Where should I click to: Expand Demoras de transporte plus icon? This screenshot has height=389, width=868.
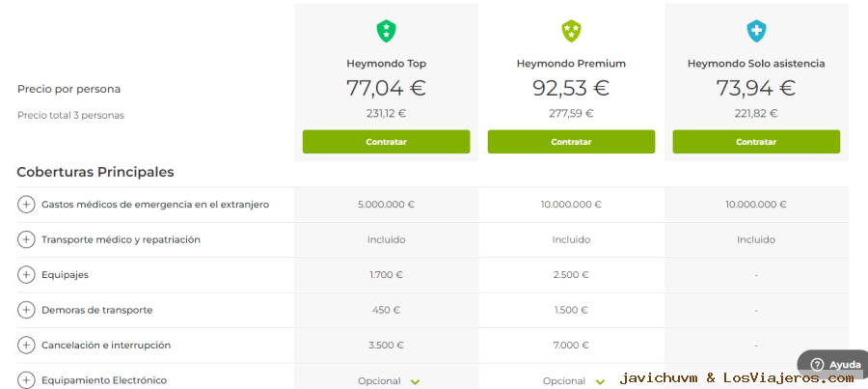pyautogui.click(x=25, y=310)
